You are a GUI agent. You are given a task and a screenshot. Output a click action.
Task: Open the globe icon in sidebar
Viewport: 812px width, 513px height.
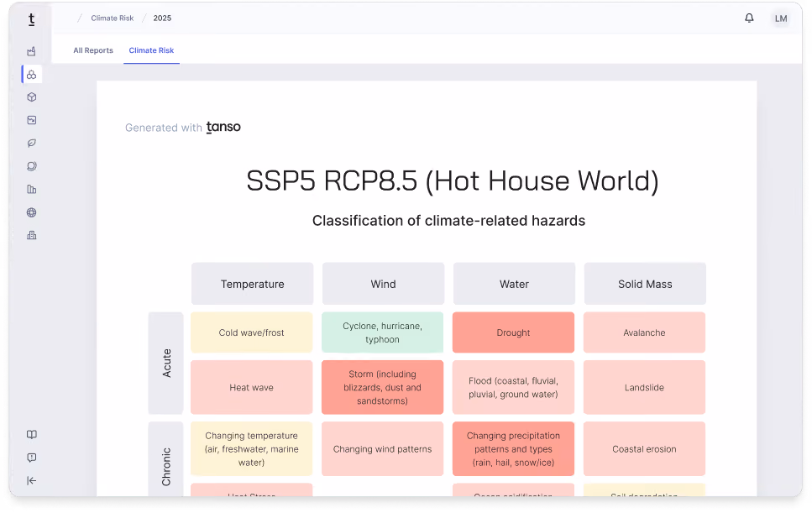[x=32, y=212]
